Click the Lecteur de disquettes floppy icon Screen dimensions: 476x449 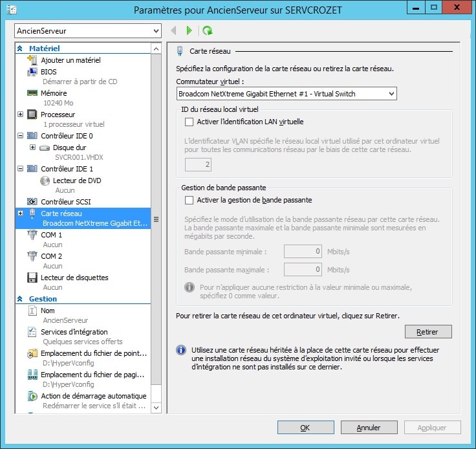pyautogui.click(x=32, y=278)
